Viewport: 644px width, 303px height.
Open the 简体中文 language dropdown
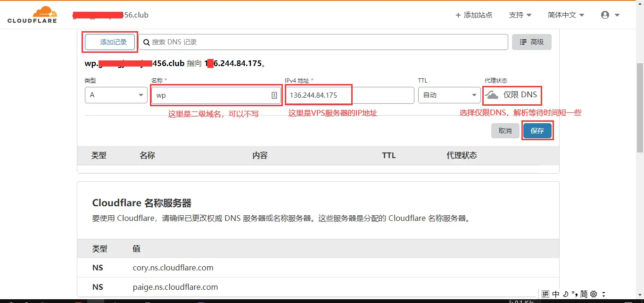[x=566, y=15]
